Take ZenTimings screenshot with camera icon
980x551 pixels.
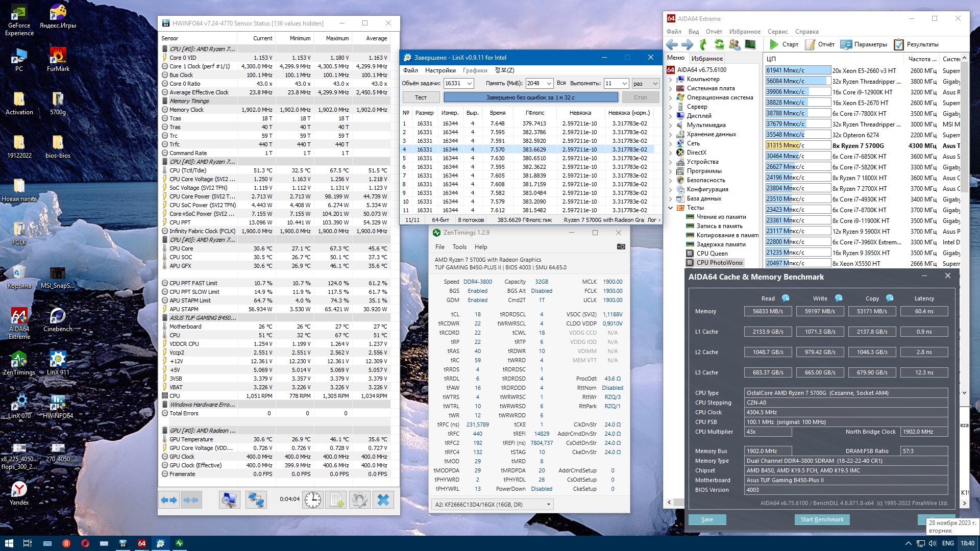click(x=621, y=246)
